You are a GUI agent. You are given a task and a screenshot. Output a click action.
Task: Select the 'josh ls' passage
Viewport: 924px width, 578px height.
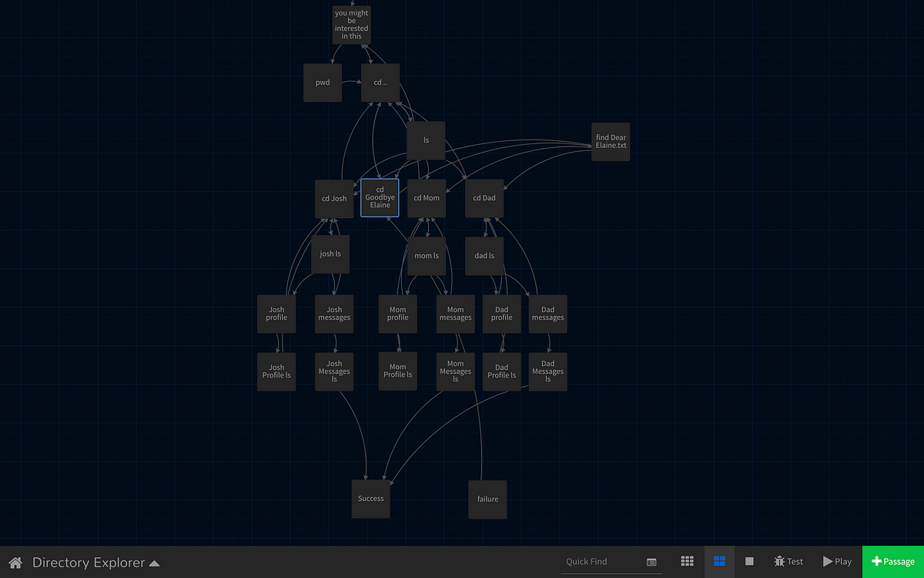point(330,254)
